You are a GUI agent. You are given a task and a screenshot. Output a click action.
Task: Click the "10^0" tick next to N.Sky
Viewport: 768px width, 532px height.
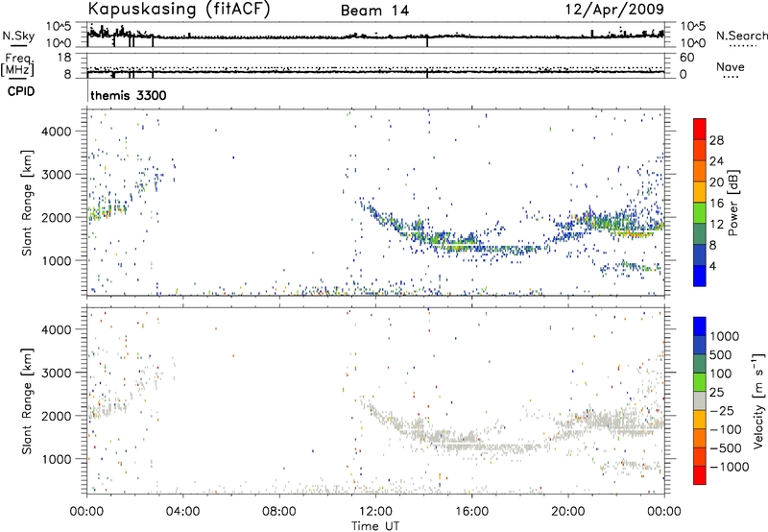60,43
